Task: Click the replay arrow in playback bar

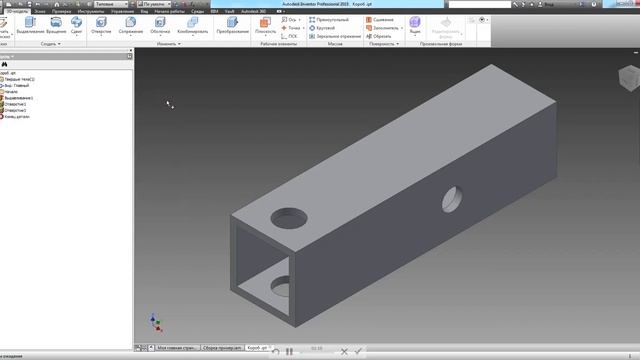Action: click(276, 351)
